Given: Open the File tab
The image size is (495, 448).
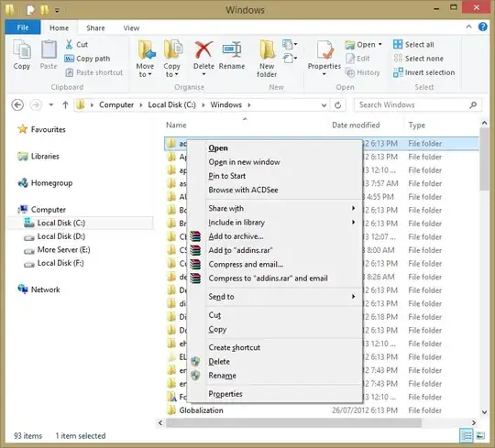Looking at the screenshot, I should click(x=23, y=27).
